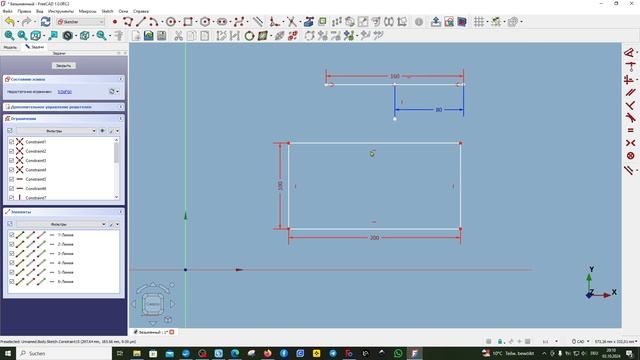Viewport: 640px width, 360px height.
Task: Click the Close button in tasks panel
Action: click(64, 65)
